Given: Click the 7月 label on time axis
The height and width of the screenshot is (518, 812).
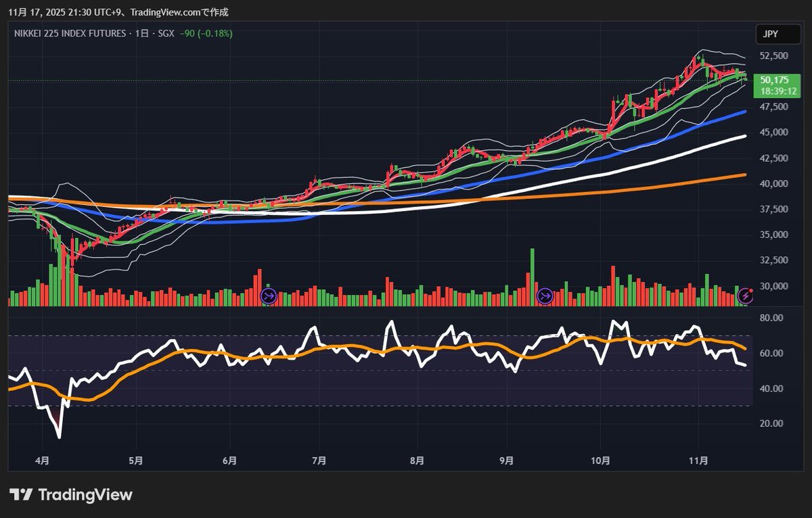Looking at the screenshot, I should pyautogui.click(x=319, y=461).
